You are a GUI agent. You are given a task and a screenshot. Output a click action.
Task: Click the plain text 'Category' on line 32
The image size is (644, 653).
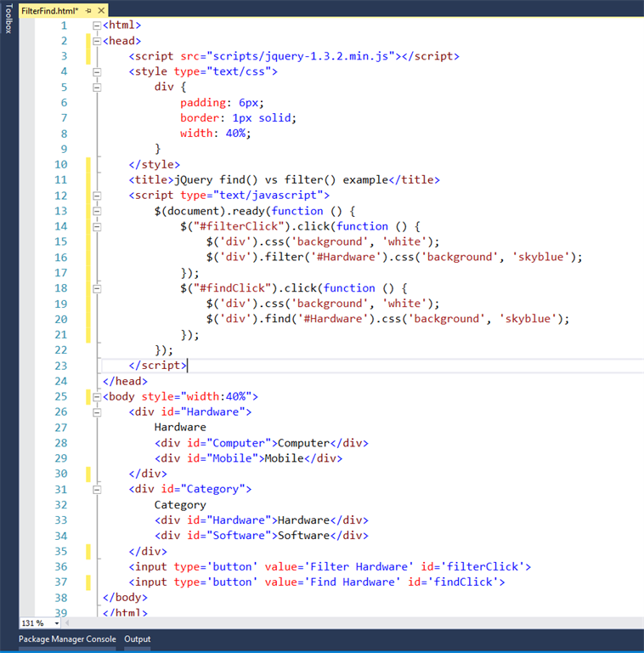coord(180,505)
